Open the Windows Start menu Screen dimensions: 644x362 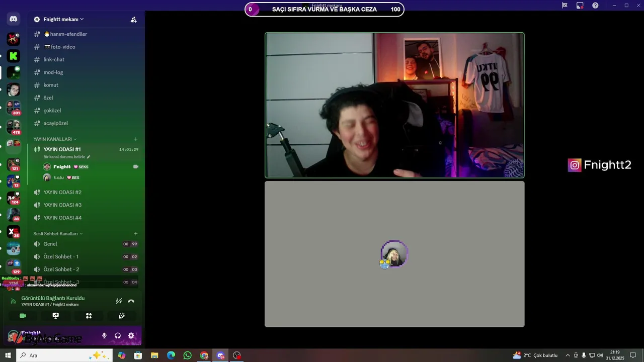(x=8, y=355)
